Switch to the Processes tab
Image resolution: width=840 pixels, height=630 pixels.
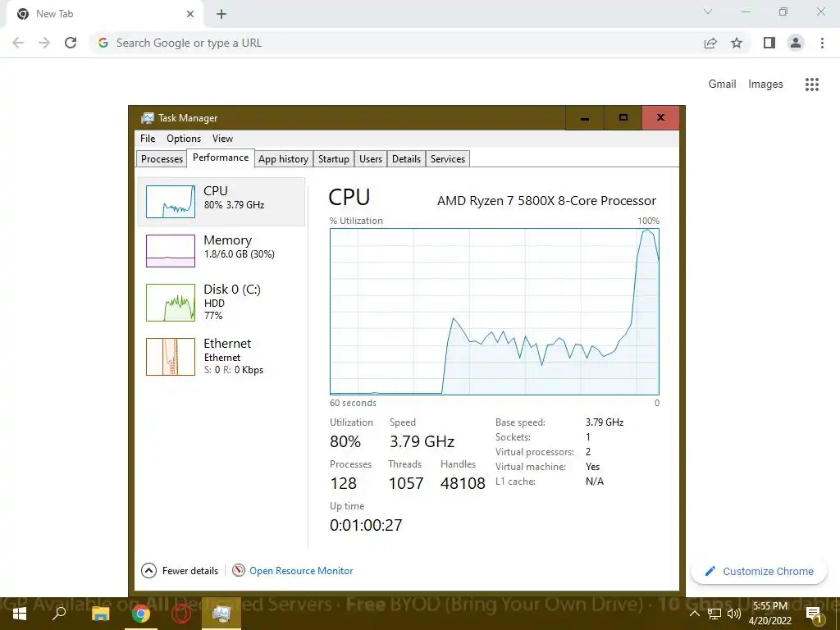click(x=162, y=159)
